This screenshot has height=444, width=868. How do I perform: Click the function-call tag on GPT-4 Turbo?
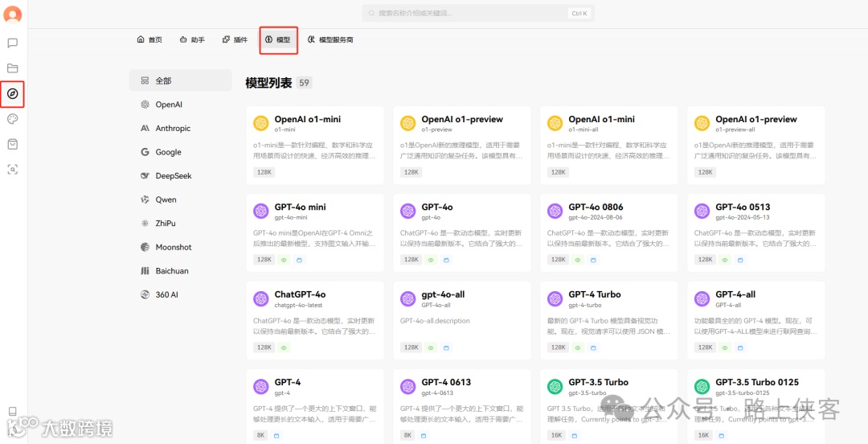[593, 347]
